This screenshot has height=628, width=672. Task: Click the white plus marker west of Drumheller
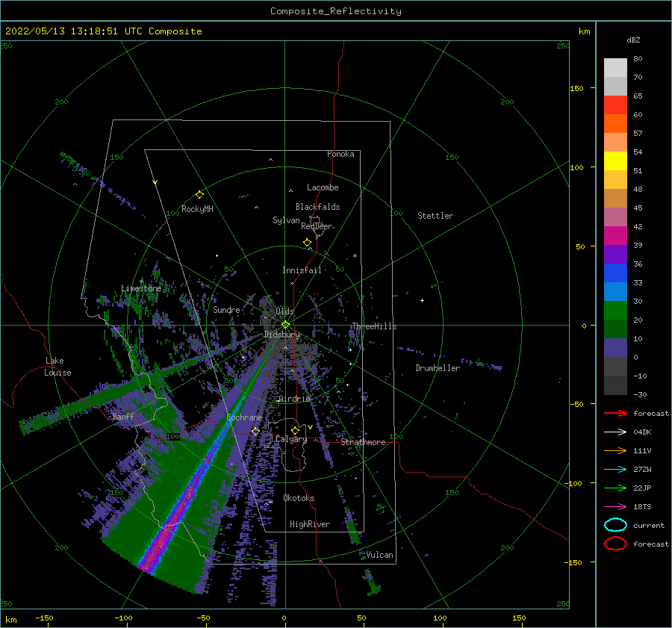coord(422,300)
